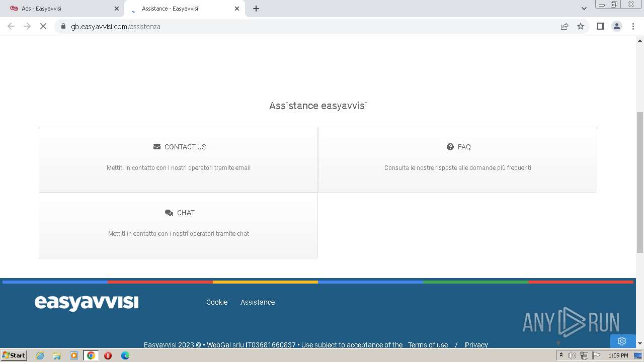644x362 pixels.
Task: Open the Chrome profile menu
Action: [617, 26]
